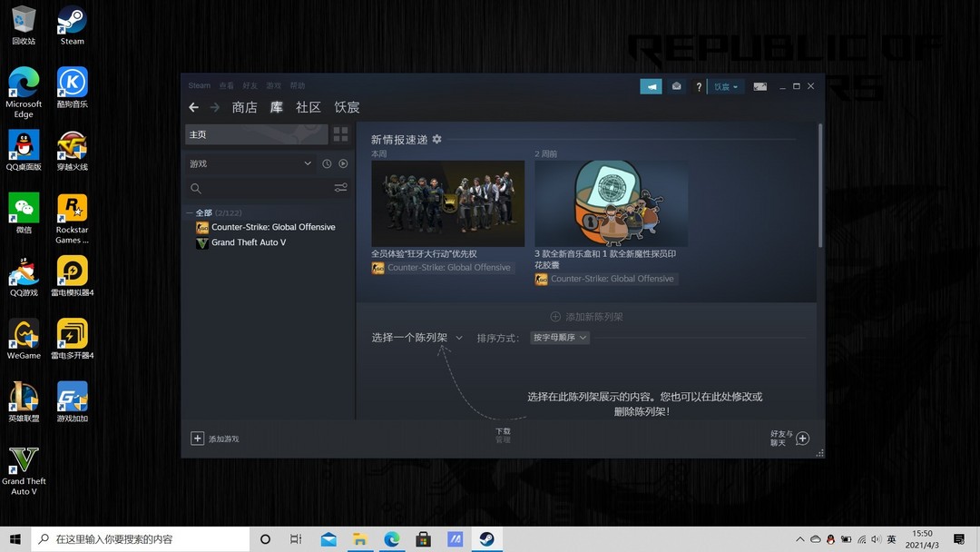Open the Windows Start menu
The height and width of the screenshot is (552, 980).
point(15,539)
